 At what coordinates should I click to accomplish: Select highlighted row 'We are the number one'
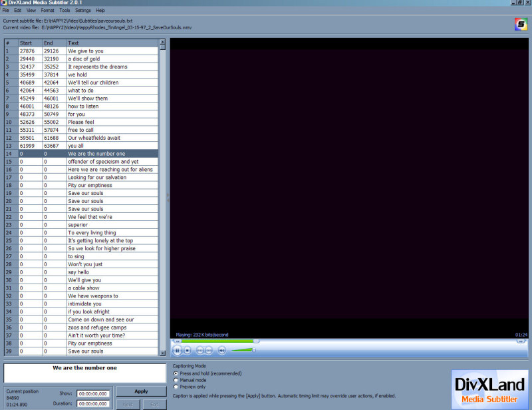pos(81,154)
